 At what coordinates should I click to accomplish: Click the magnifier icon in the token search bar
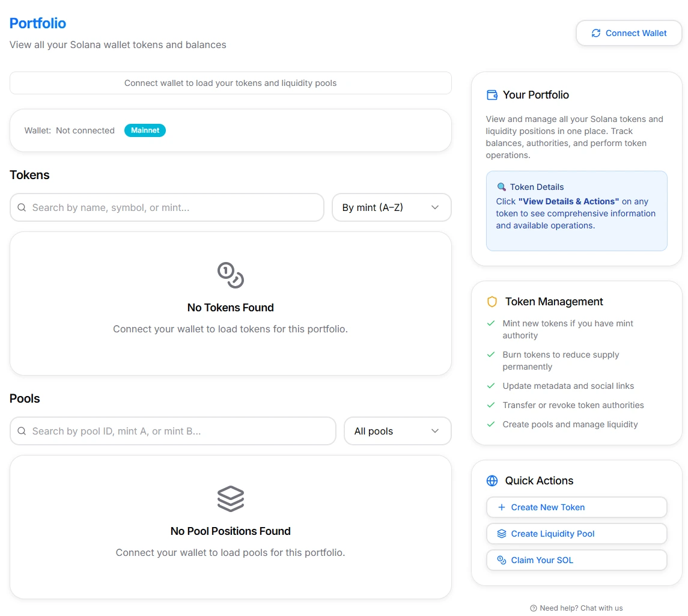[x=22, y=207]
